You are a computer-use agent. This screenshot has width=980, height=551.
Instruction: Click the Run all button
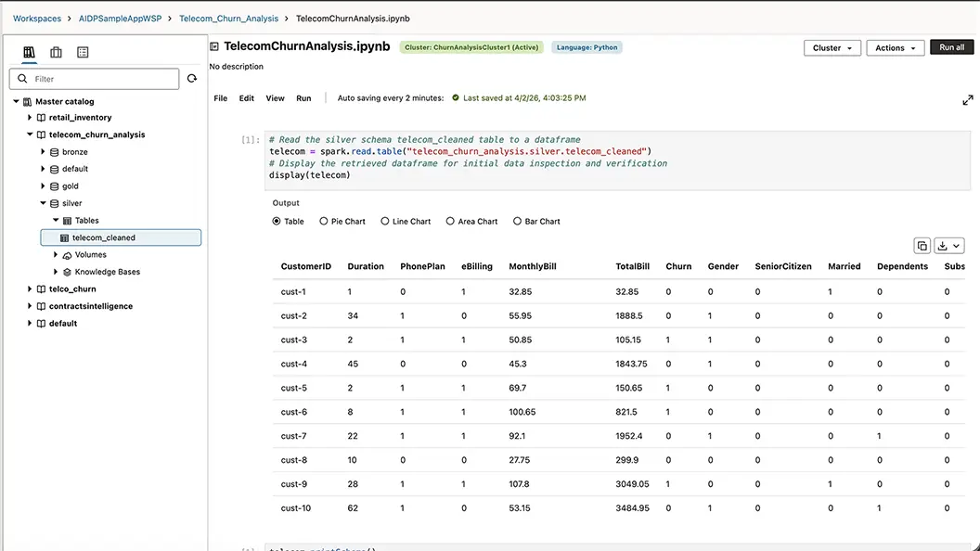(951, 47)
